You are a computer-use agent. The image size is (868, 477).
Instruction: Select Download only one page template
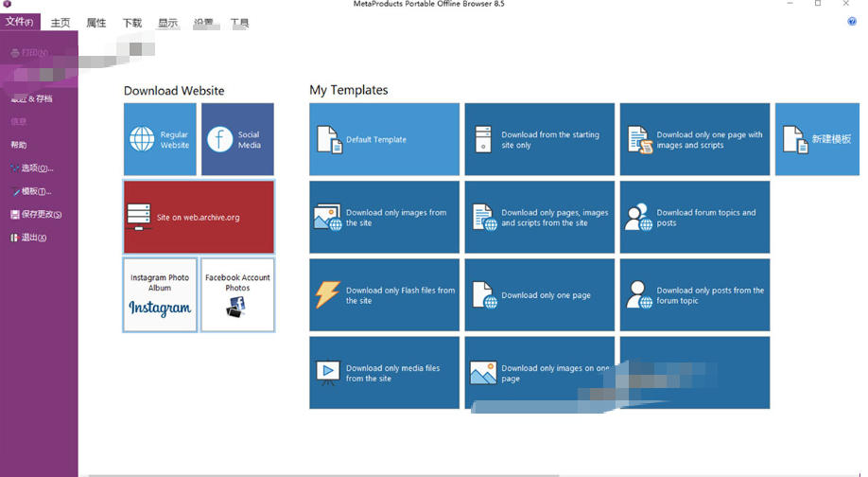tap(539, 295)
